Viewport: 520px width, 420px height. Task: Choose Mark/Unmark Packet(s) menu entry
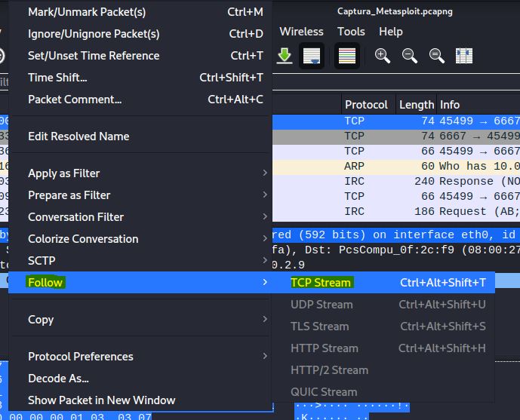click(87, 12)
